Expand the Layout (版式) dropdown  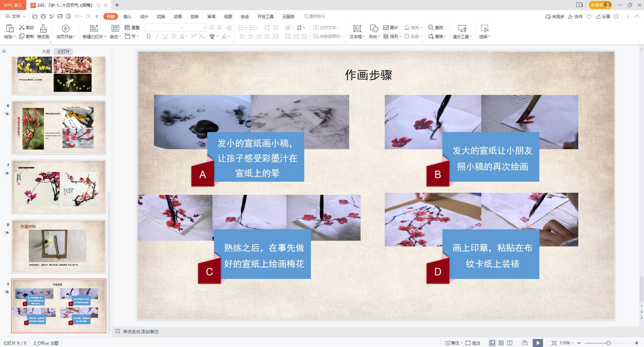point(115,37)
